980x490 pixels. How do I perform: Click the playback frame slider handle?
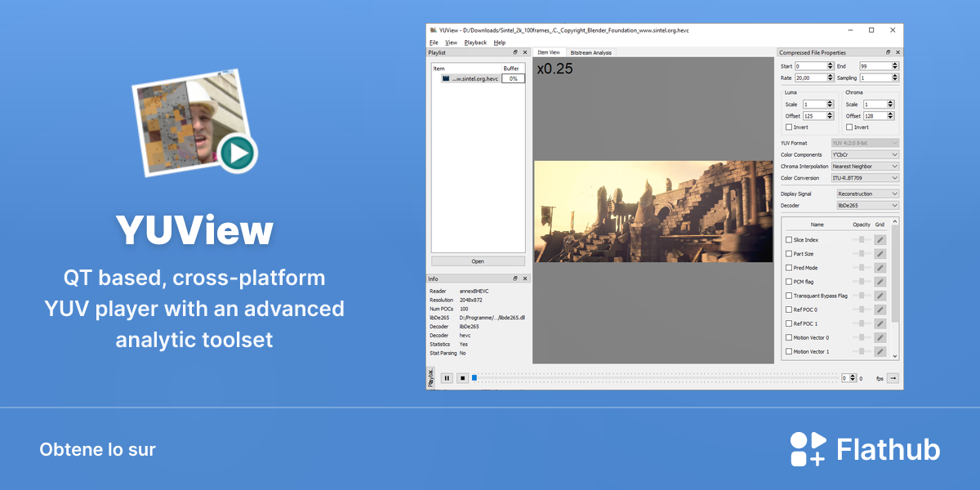[x=474, y=378]
